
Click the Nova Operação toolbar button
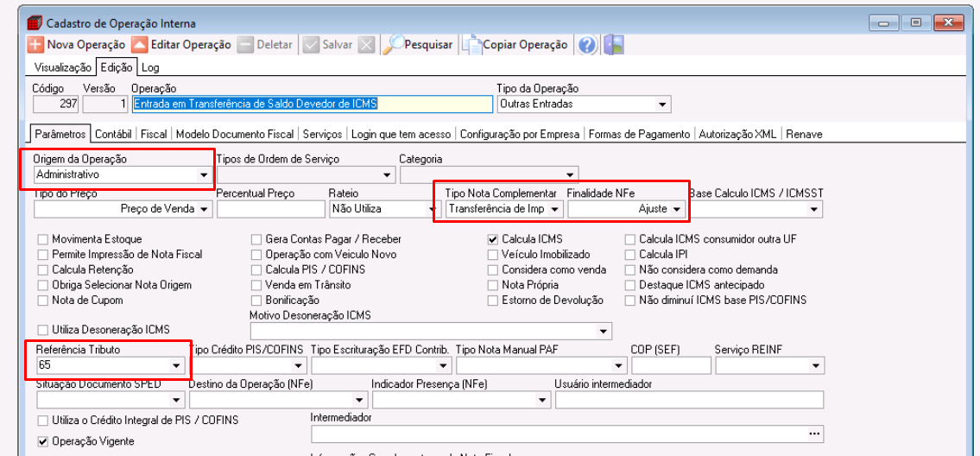[77, 45]
